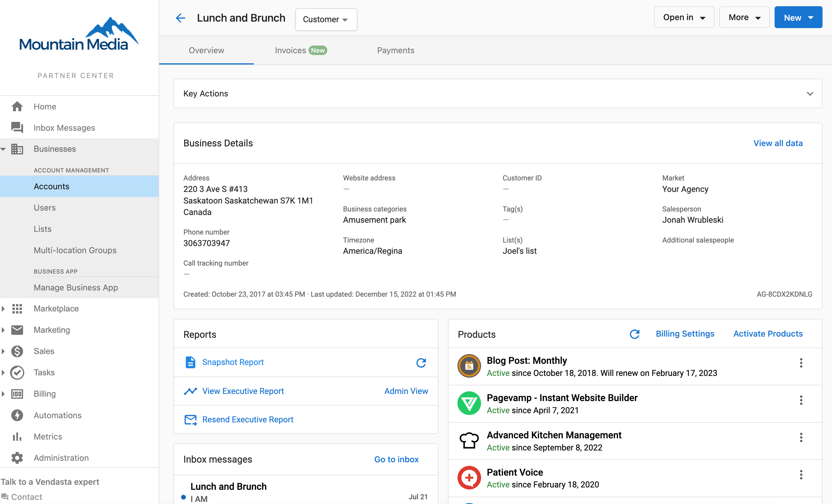Click the Blog Post: Monthly product icon
832x504 pixels.
coord(469,366)
